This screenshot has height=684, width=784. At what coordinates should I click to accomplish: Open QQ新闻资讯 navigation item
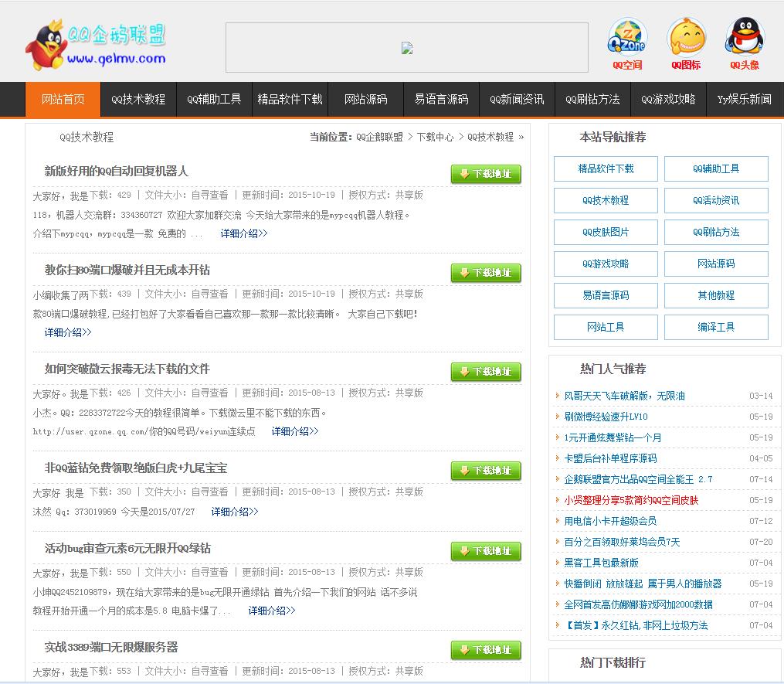pos(517,99)
